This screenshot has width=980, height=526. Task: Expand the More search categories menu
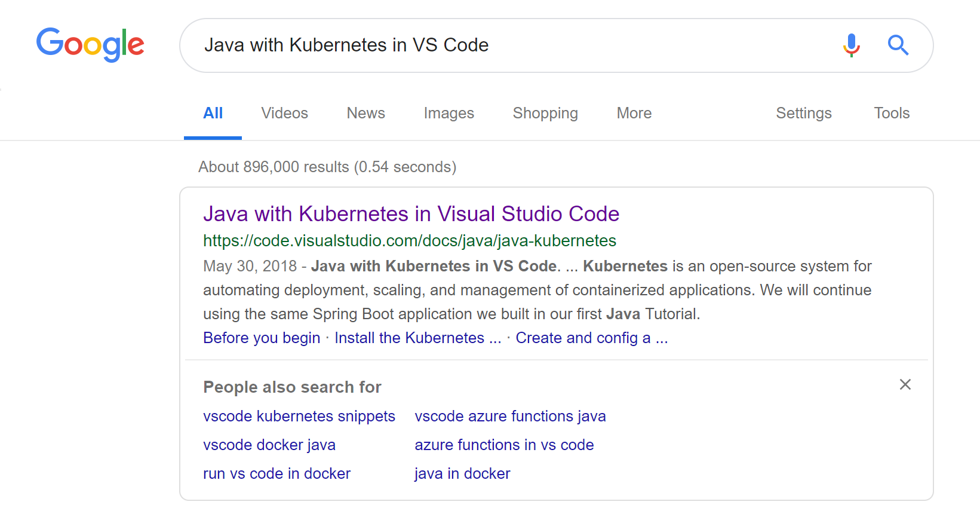(x=634, y=113)
